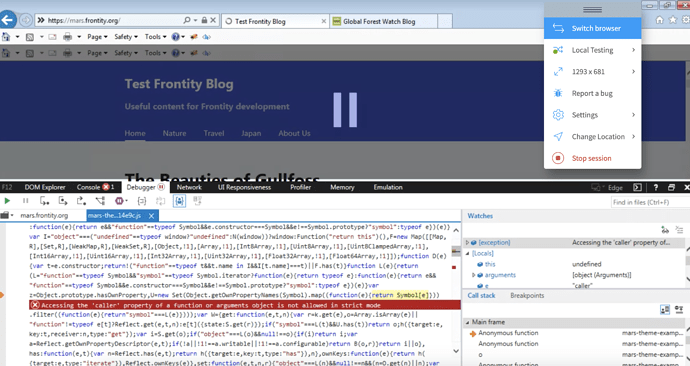Click the Delete all watches icon
Image resolution: width=690 pixels, height=366 pixels.
[679, 230]
